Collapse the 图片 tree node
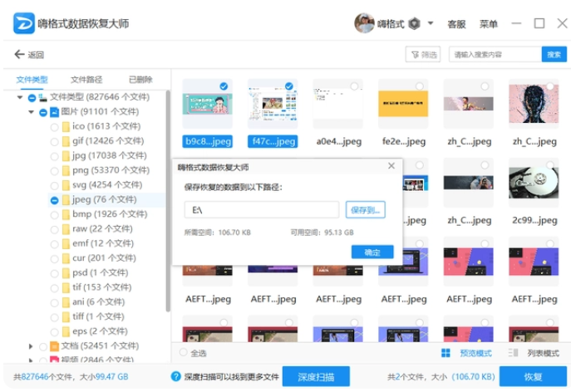This screenshot has width=571, height=392. [x=32, y=112]
